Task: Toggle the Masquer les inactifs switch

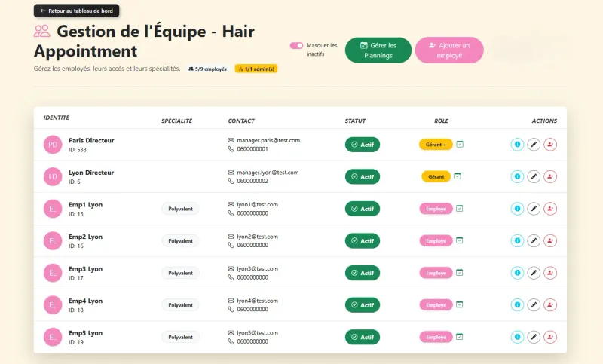Action: click(296, 45)
